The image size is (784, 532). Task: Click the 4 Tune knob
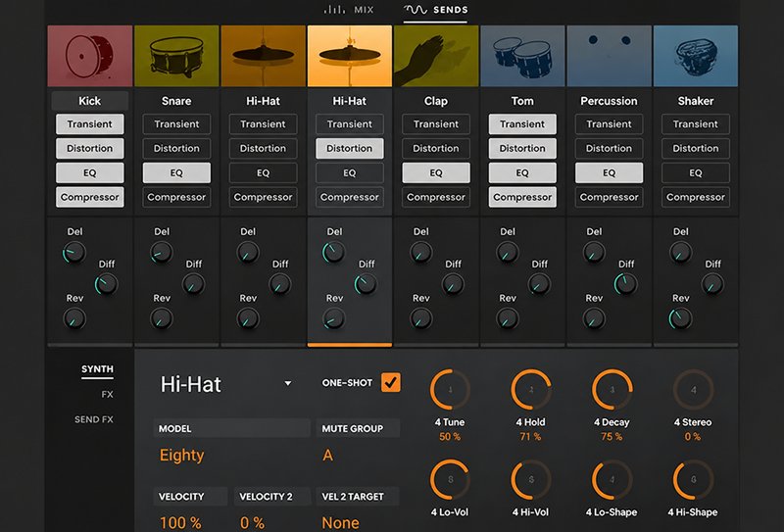coord(450,390)
